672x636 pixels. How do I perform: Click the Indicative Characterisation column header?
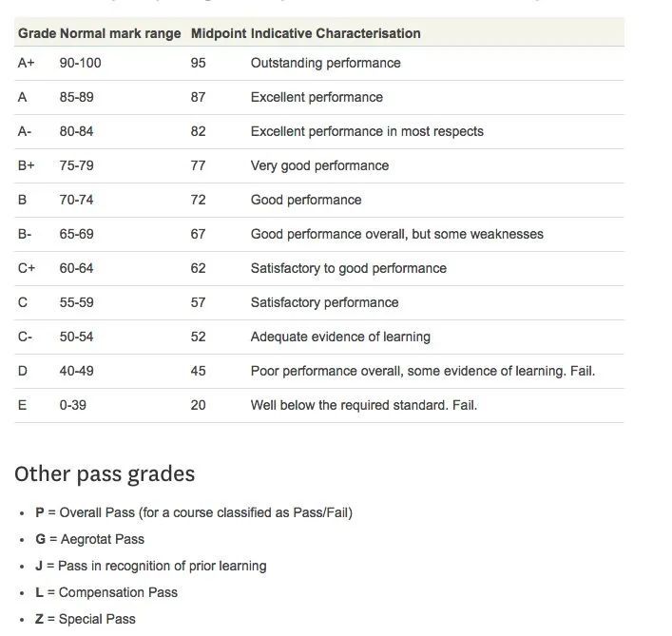tap(336, 33)
